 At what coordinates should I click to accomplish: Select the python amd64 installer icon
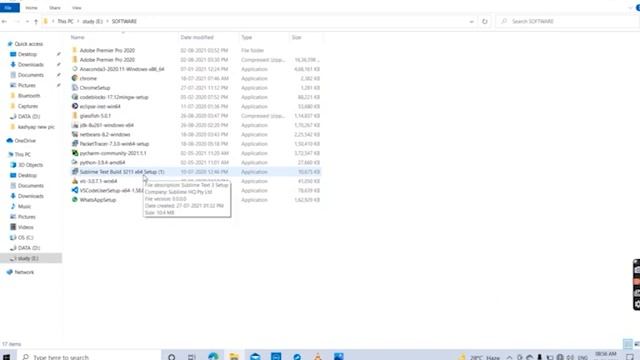pyautogui.click(x=74, y=162)
